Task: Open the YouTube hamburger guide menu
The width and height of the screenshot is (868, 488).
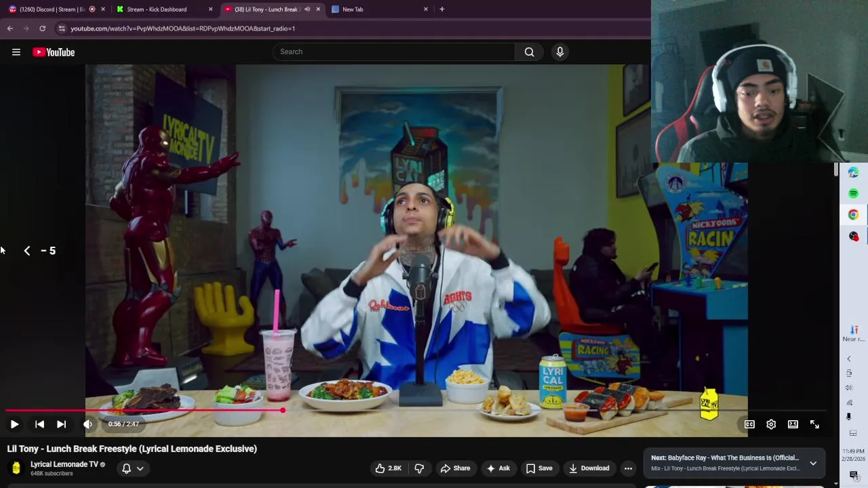Action: pos(16,52)
